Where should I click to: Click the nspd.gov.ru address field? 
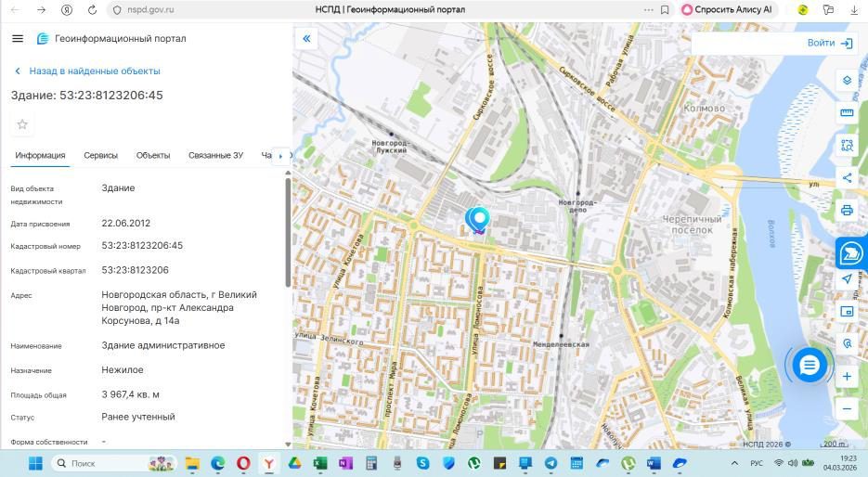(x=150, y=9)
